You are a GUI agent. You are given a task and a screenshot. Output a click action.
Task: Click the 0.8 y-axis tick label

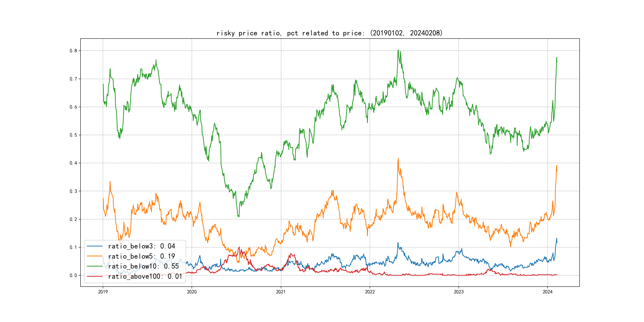pos(73,51)
